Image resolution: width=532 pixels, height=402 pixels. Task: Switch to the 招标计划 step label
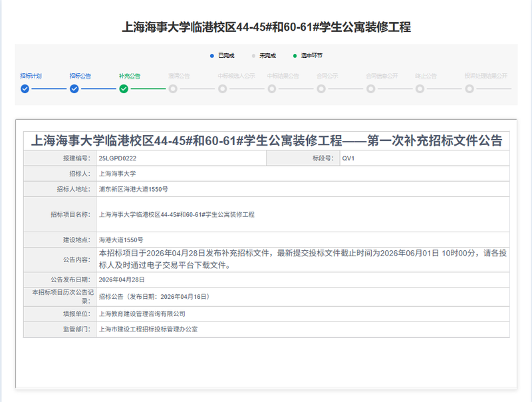click(x=31, y=76)
